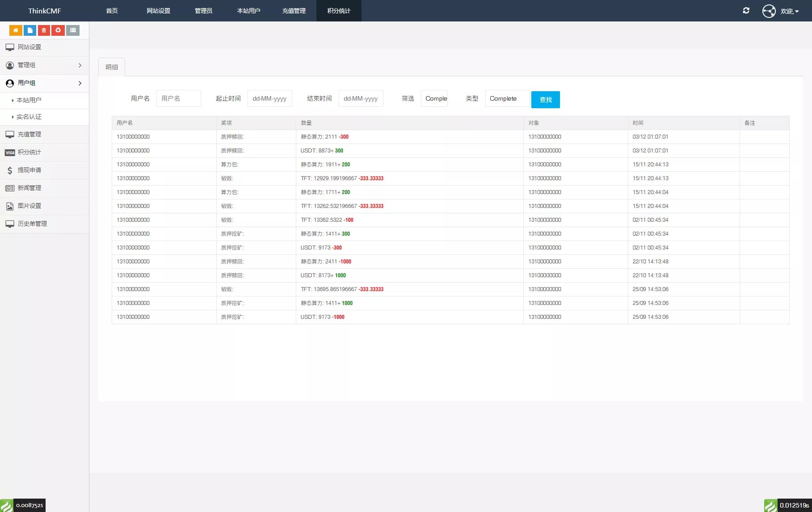Image resolution: width=812 pixels, height=512 pixels.
Task: Click the red trash can shortcut icon
Action: 44,30
